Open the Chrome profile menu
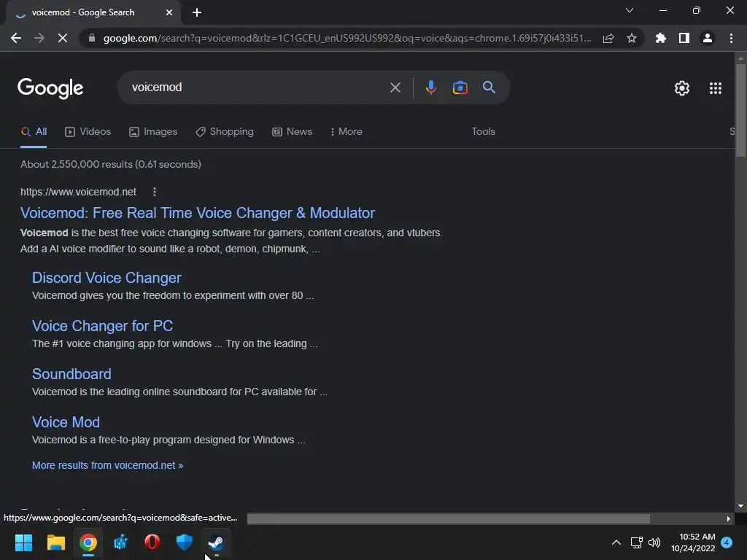The height and width of the screenshot is (560, 747). tap(708, 38)
